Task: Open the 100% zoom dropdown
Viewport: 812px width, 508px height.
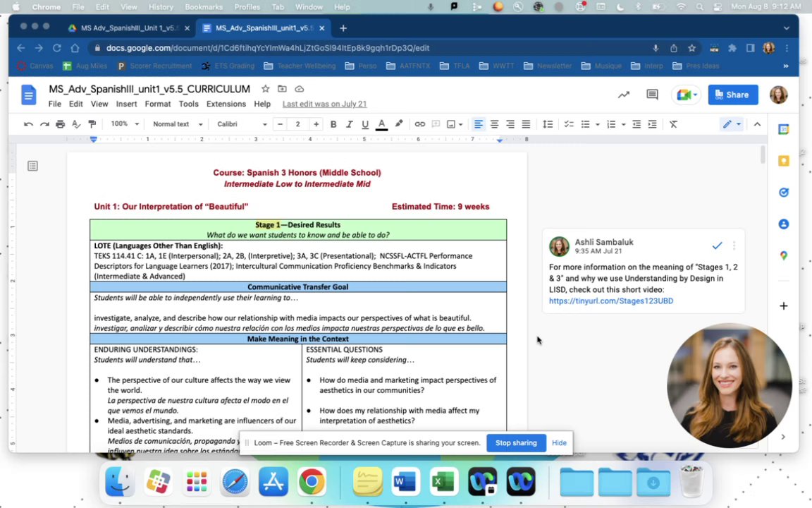Action: point(125,124)
